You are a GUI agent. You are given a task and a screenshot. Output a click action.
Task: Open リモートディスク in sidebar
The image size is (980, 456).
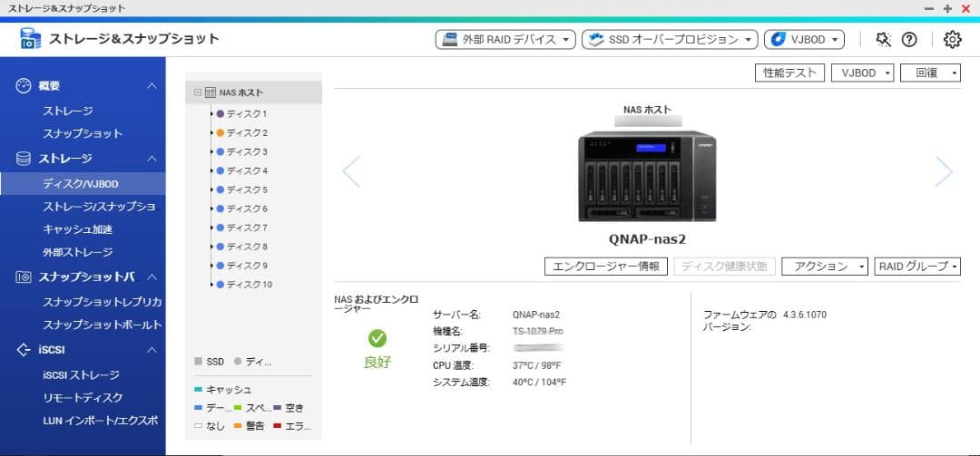click(83, 398)
